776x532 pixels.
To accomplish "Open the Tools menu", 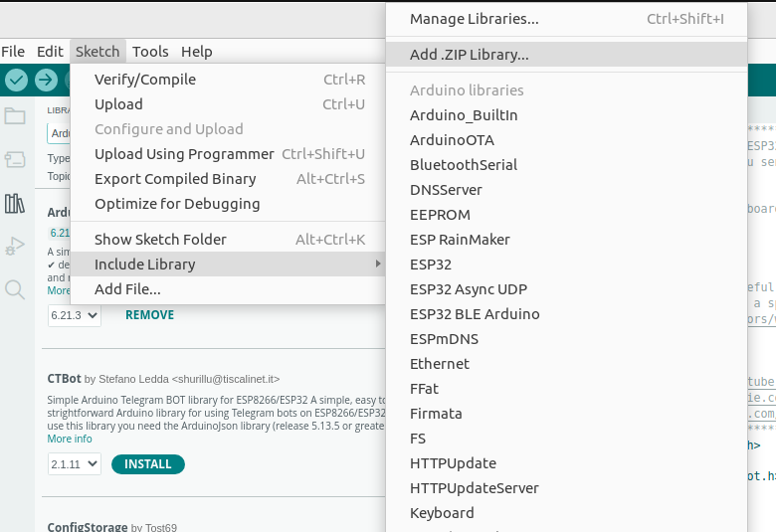I will click(150, 52).
